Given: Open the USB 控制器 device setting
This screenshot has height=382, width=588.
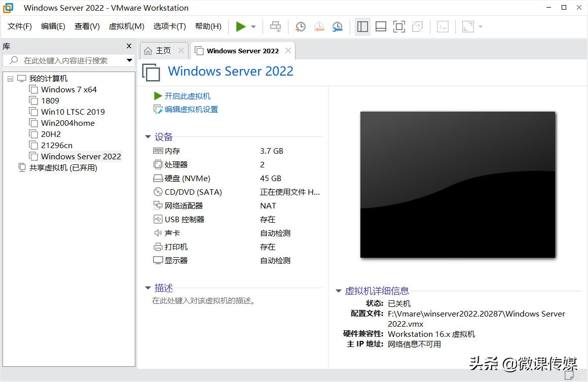Looking at the screenshot, I should coord(184,219).
